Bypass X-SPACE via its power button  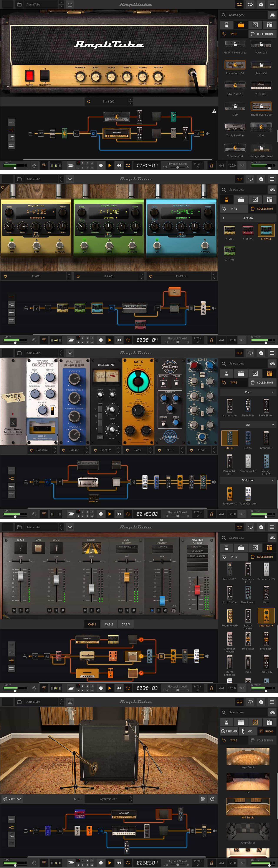(x=151, y=276)
